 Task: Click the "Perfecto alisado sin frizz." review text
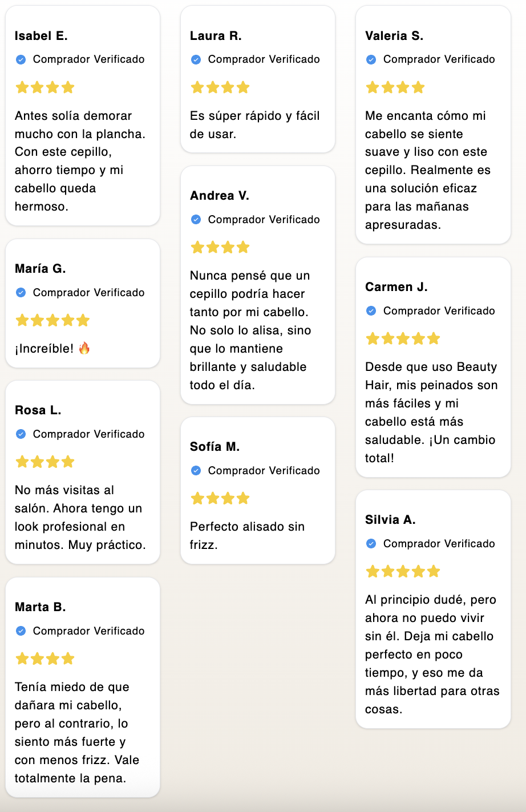point(247,536)
